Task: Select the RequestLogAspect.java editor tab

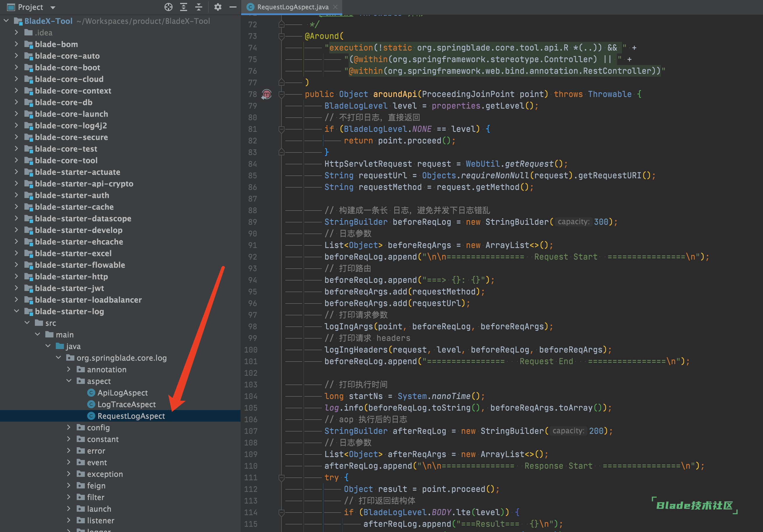Action: (x=292, y=7)
